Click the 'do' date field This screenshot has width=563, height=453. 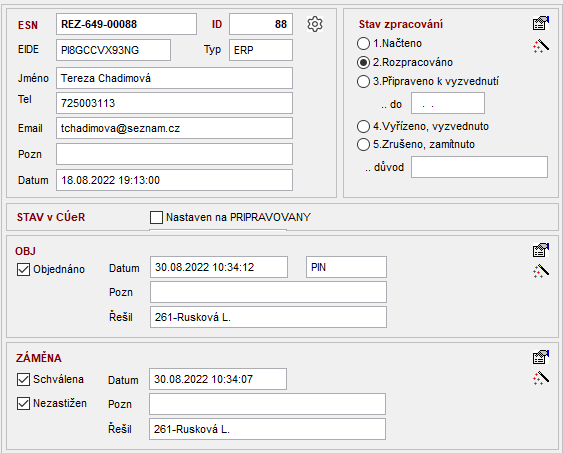tap(448, 103)
